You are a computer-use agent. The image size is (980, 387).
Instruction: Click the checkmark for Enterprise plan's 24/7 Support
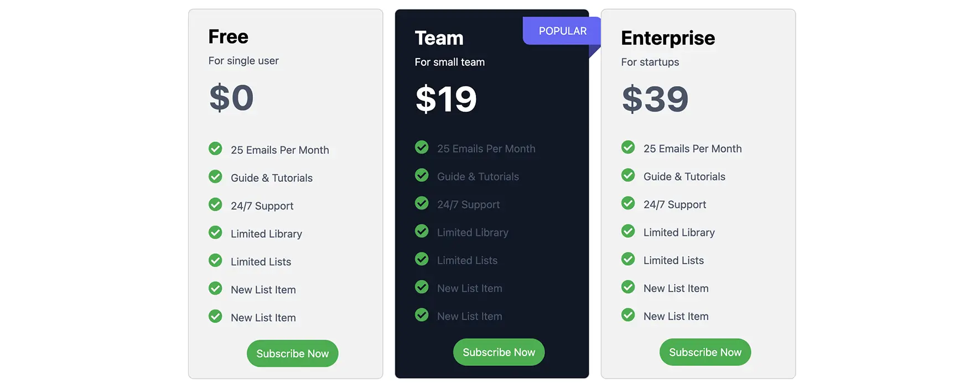(x=628, y=203)
